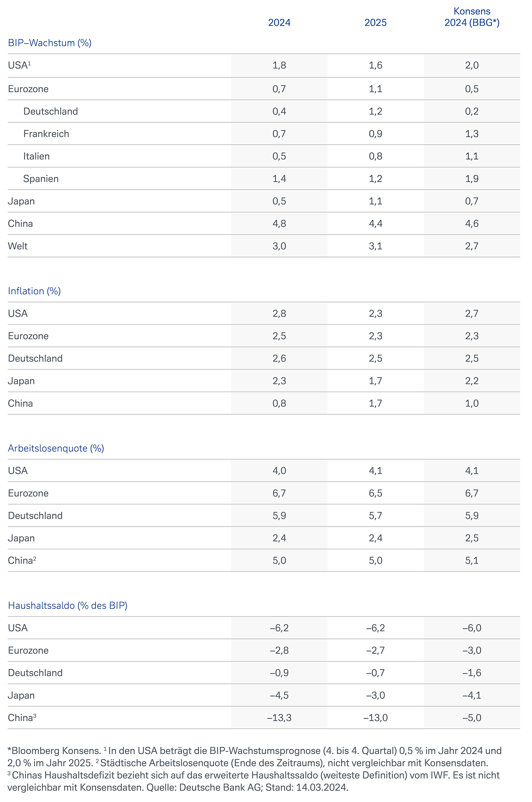This screenshot has width=532, height=802.
Task: Select the Italien row label
Action: pos(36,156)
